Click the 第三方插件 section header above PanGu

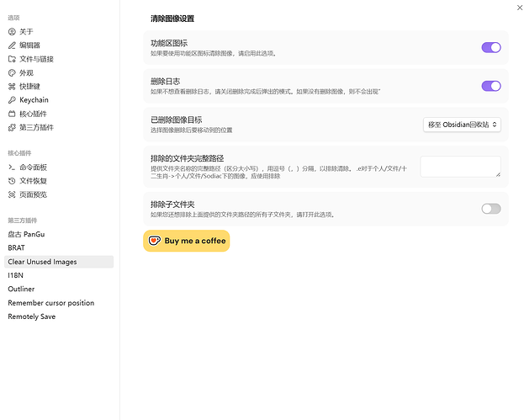(x=23, y=221)
